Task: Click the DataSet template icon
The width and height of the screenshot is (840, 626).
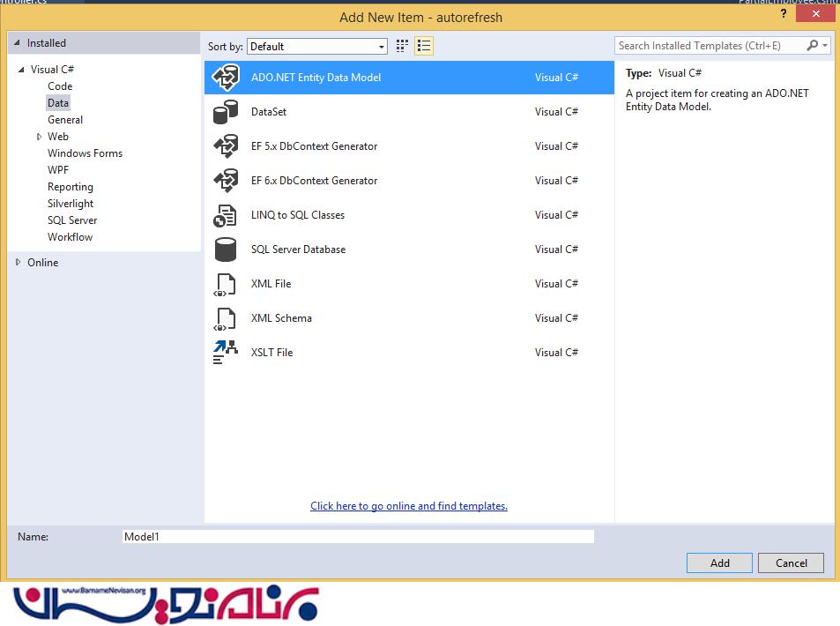Action: [226, 112]
